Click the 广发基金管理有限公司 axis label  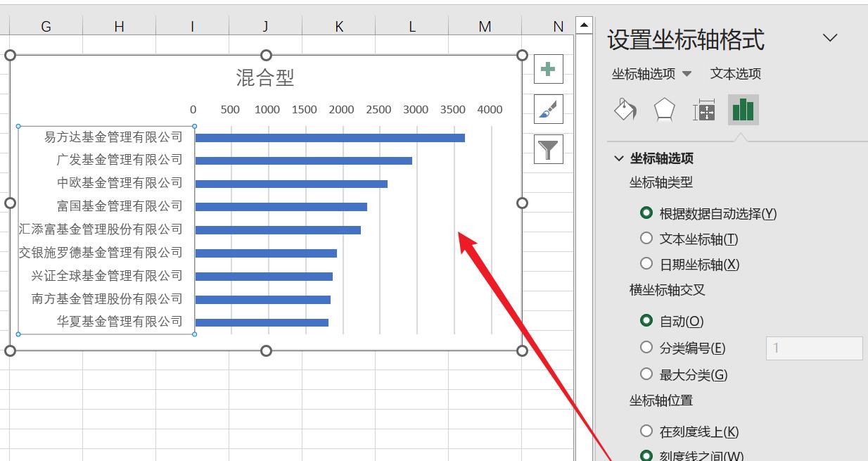click(x=120, y=159)
